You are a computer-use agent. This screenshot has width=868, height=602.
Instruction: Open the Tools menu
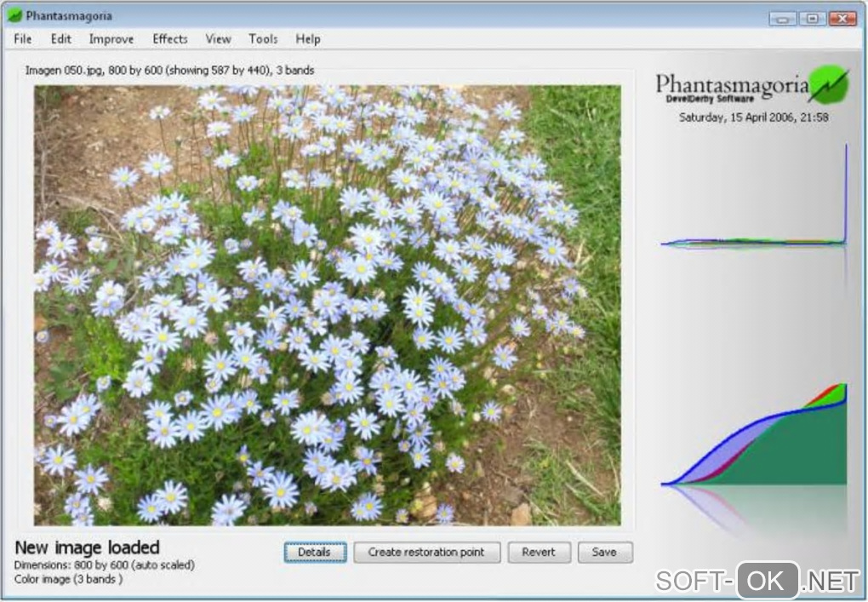(263, 39)
